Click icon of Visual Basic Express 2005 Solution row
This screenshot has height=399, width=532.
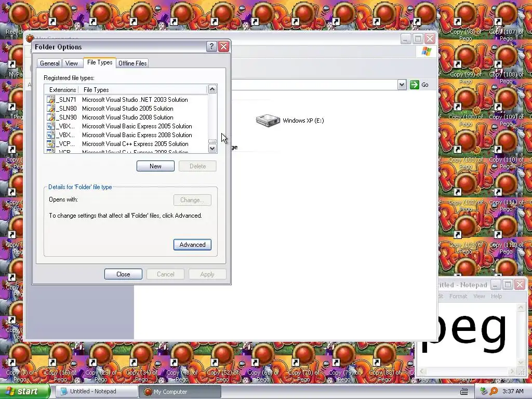51,126
